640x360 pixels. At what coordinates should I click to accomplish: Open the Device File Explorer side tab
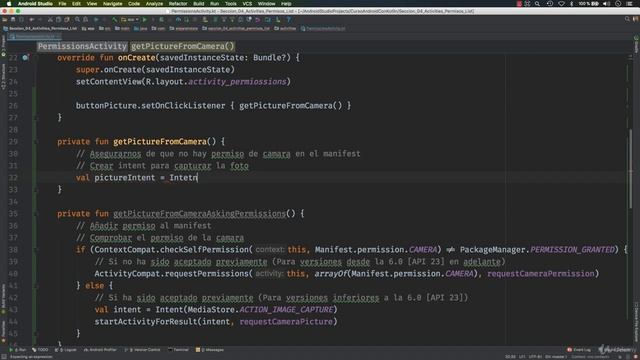coord(636,322)
